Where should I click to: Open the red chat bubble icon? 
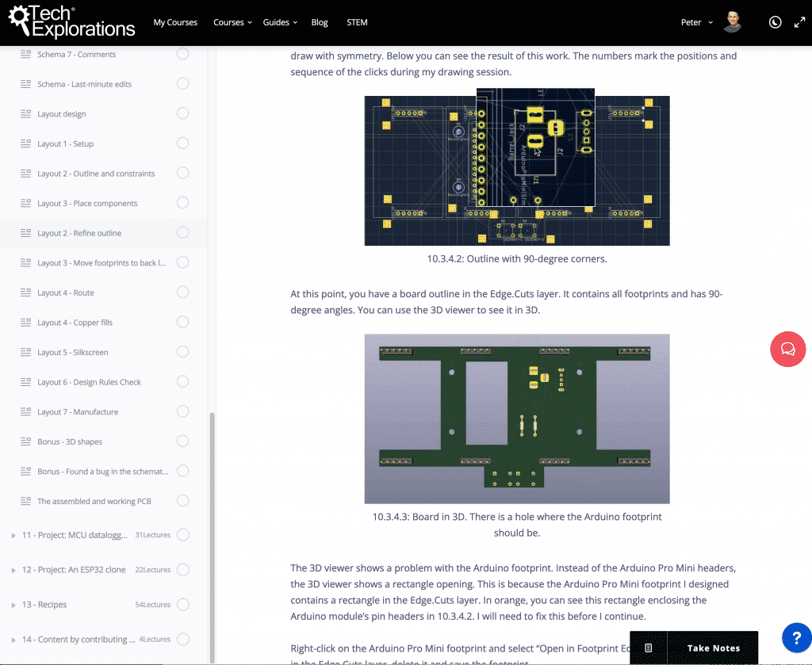pos(787,350)
